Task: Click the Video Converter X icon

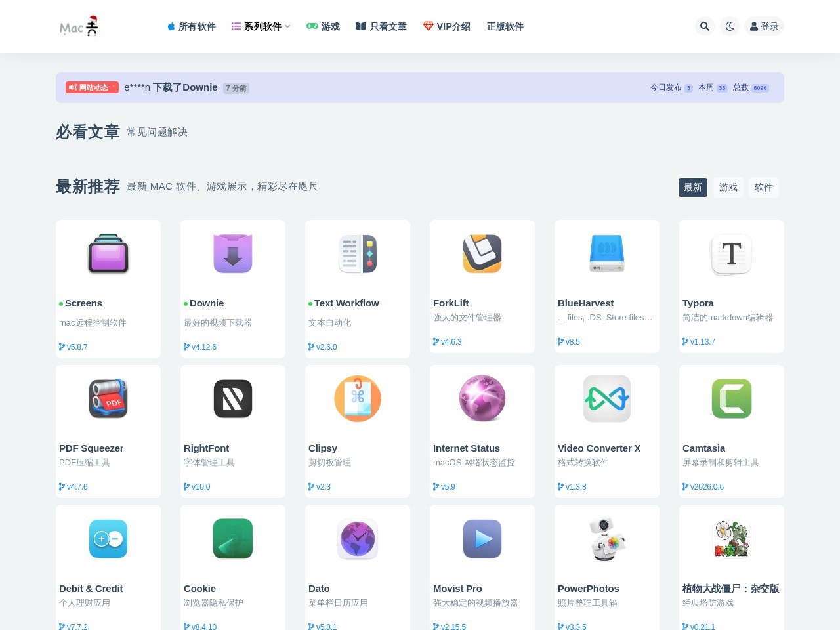Action: [x=607, y=398]
